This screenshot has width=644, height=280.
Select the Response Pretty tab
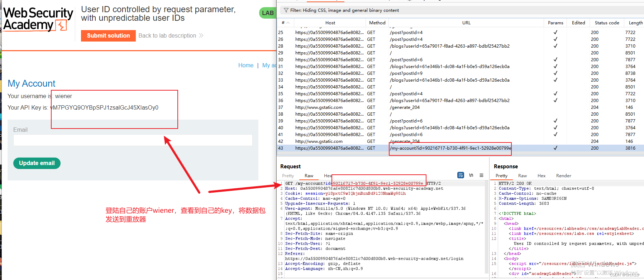click(x=501, y=175)
